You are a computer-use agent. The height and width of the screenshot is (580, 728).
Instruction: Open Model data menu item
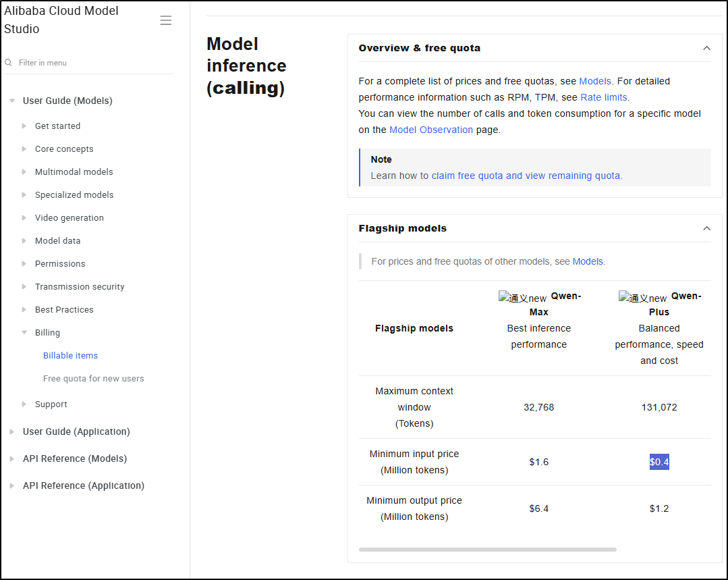coord(57,241)
